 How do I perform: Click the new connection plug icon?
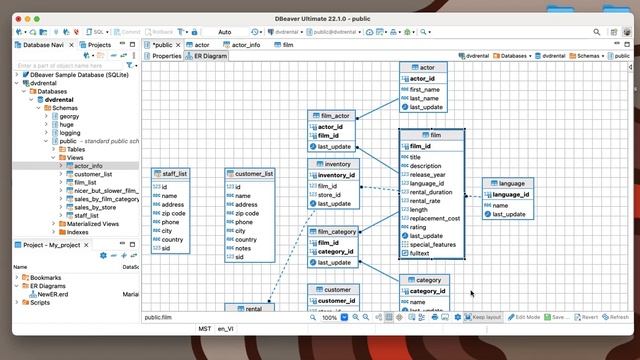[19, 32]
